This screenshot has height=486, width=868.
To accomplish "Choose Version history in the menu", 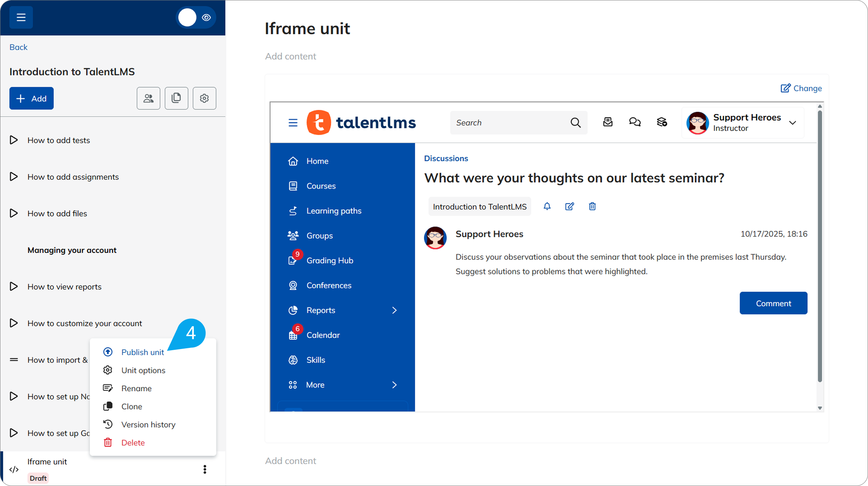I will pos(148,424).
